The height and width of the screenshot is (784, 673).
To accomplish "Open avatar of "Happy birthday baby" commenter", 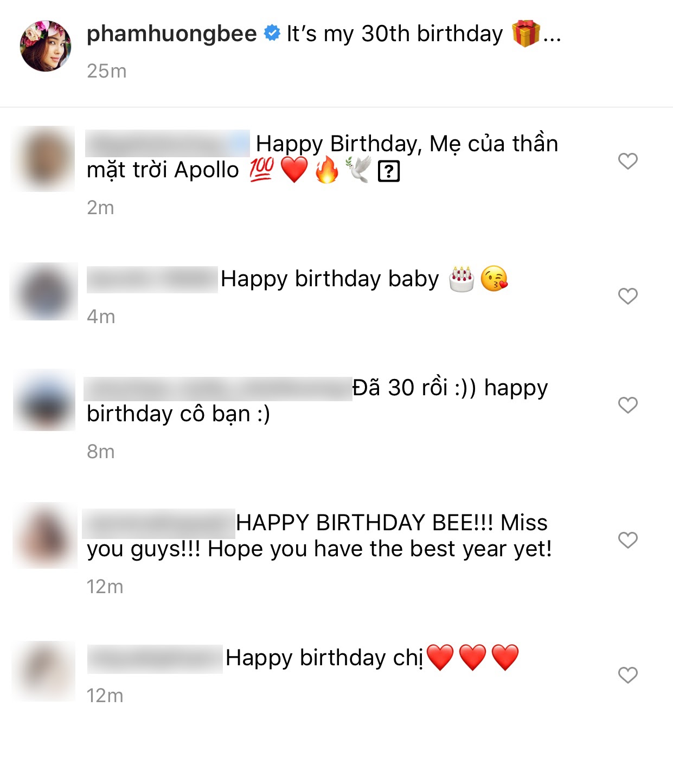I will (44, 292).
